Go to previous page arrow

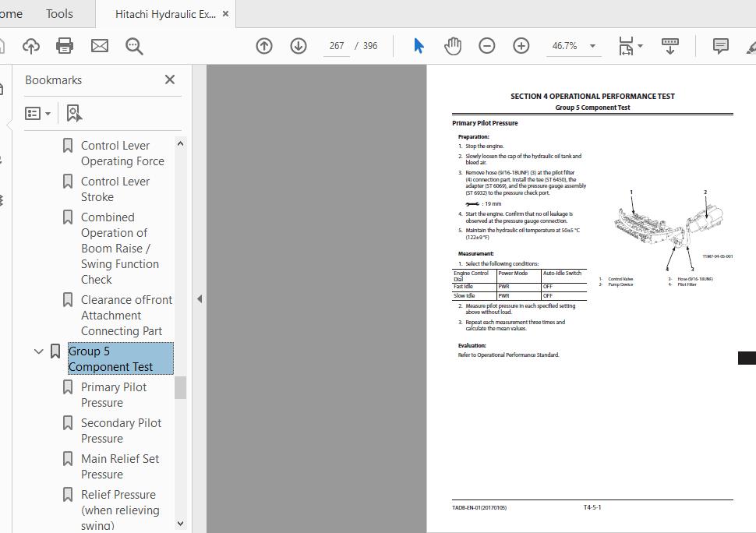[x=264, y=46]
